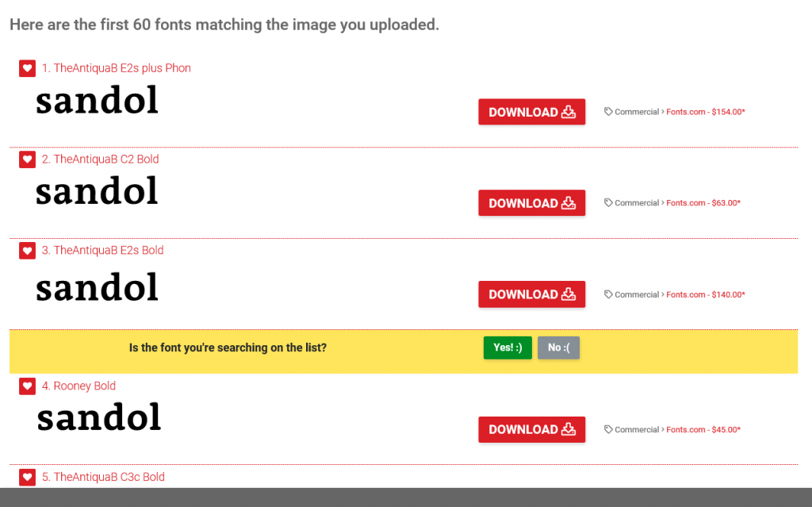This screenshot has height=507, width=812.
Task: Favorite TheAntiquaB E2s plus Phon heart icon
Action: click(x=28, y=68)
